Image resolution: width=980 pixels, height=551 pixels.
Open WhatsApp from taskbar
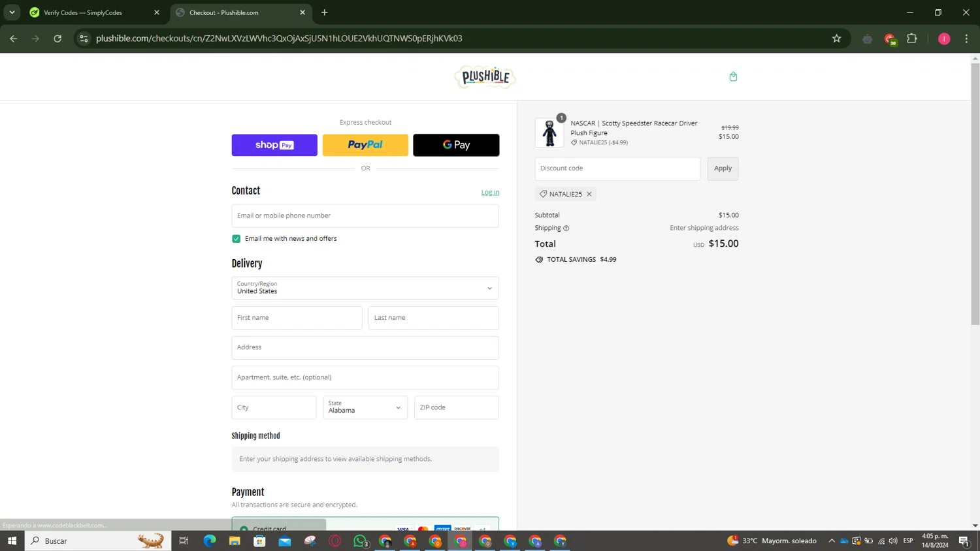[x=360, y=541]
